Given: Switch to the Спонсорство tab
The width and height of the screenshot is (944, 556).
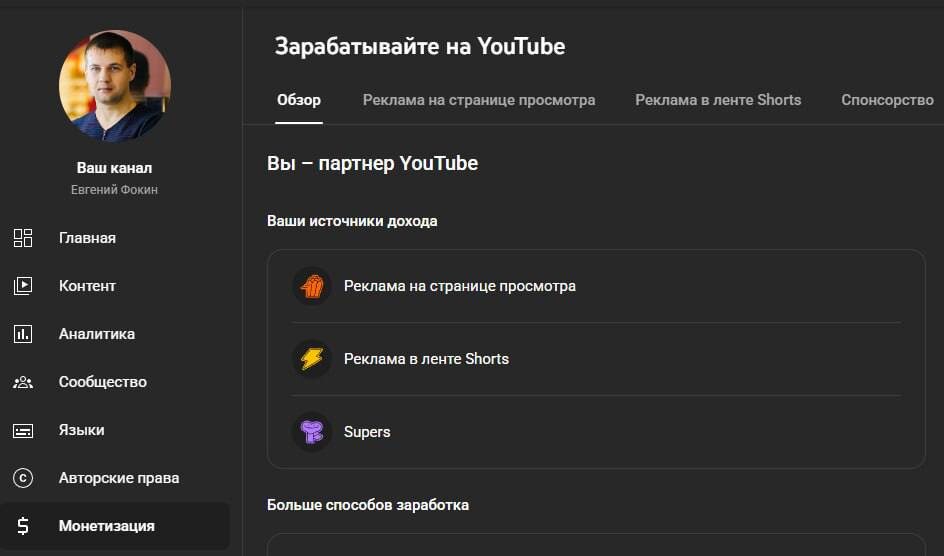Looking at the screenshot, I should point(887,100).
